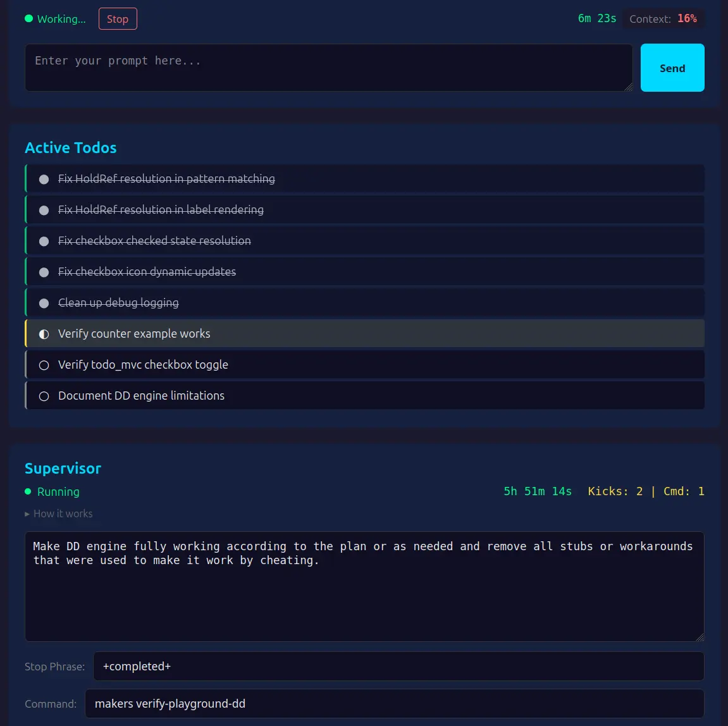728x726 pixels.
Task: Click the completed circle icon on 'Clean up debug logging'
Action: tap(44, 303)
